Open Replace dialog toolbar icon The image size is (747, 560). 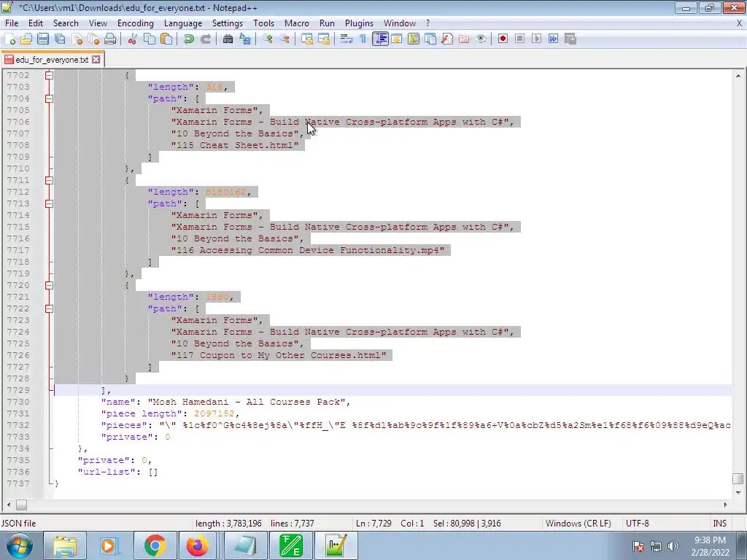click(245, 39)
